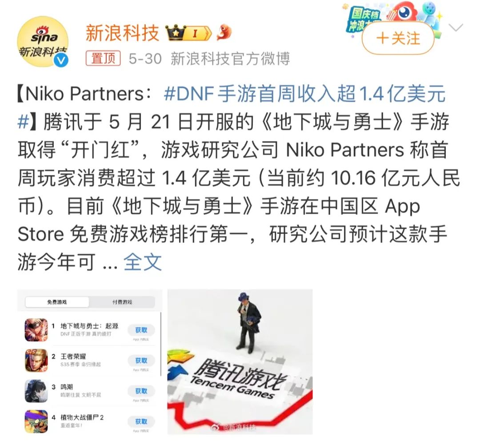Select the 付费游戏 tab in chart image
Image resolution: width=480 pixels, height=448 pixels.
[122, 302]
